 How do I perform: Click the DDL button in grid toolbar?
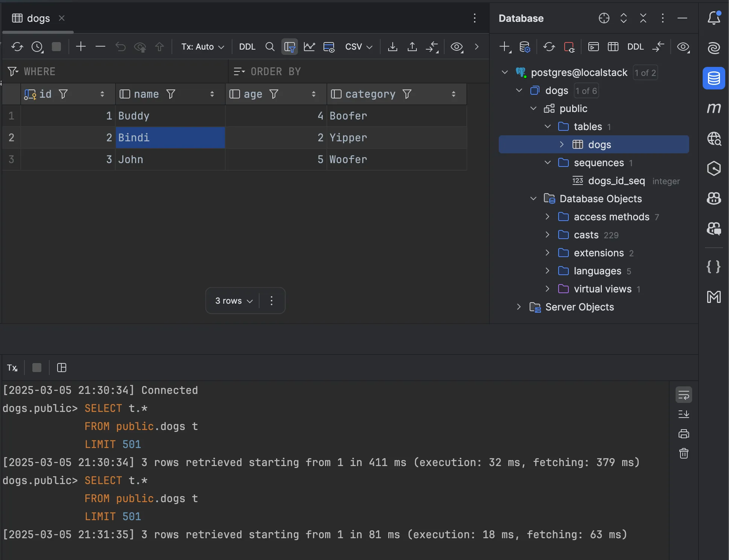247,47
